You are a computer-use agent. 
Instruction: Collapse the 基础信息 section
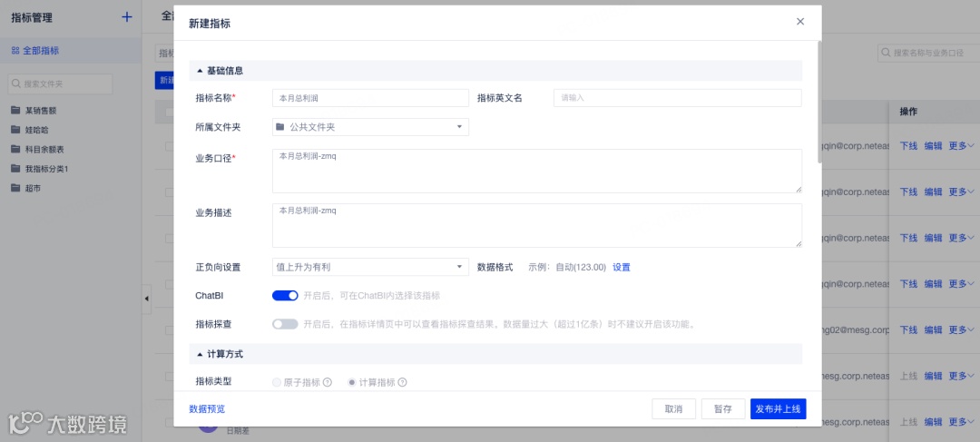coord(200,71)
